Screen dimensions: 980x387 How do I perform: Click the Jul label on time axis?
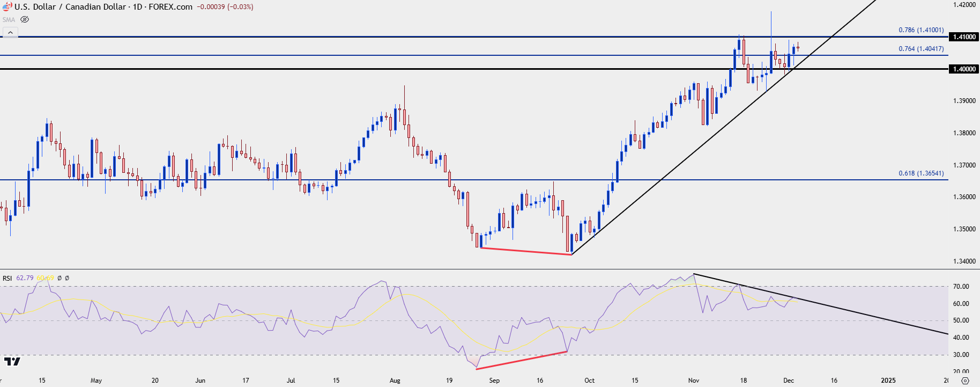[291, 381]
